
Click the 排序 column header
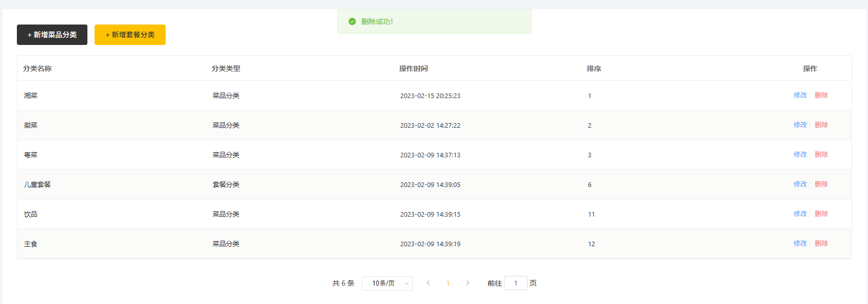(594, 68)
